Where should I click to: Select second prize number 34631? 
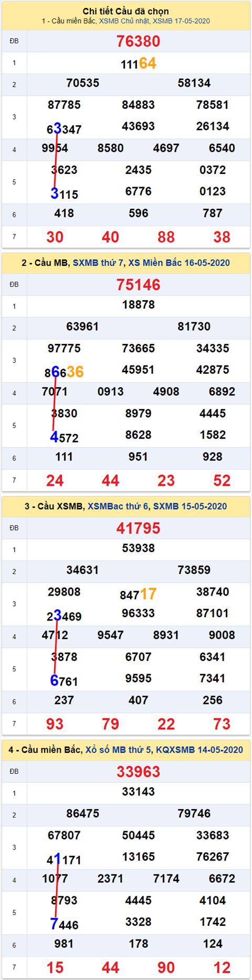[x=83, y=570]
